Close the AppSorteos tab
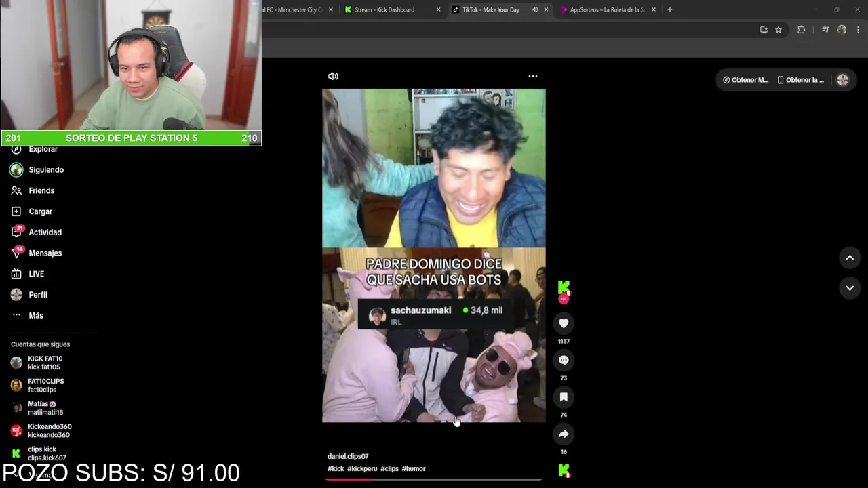This screenshot has height=488, width=868. click(x=653, y=9)
